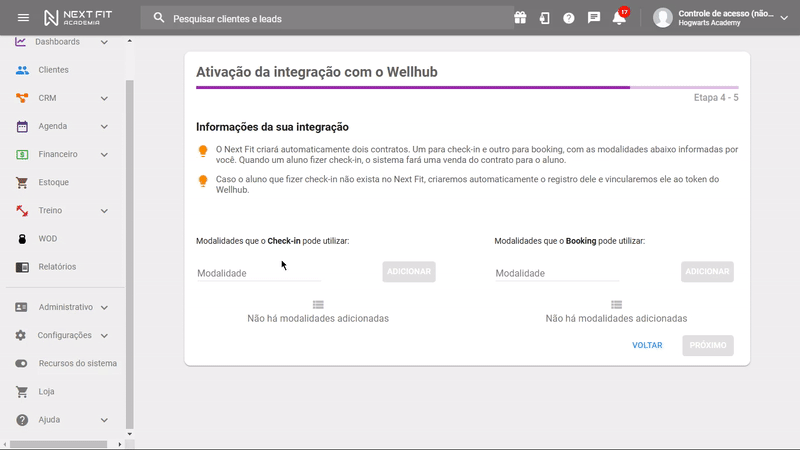This screenshot has width=800, height=450.
Task: Open the help question mark in header
Action: coord(568,18)
